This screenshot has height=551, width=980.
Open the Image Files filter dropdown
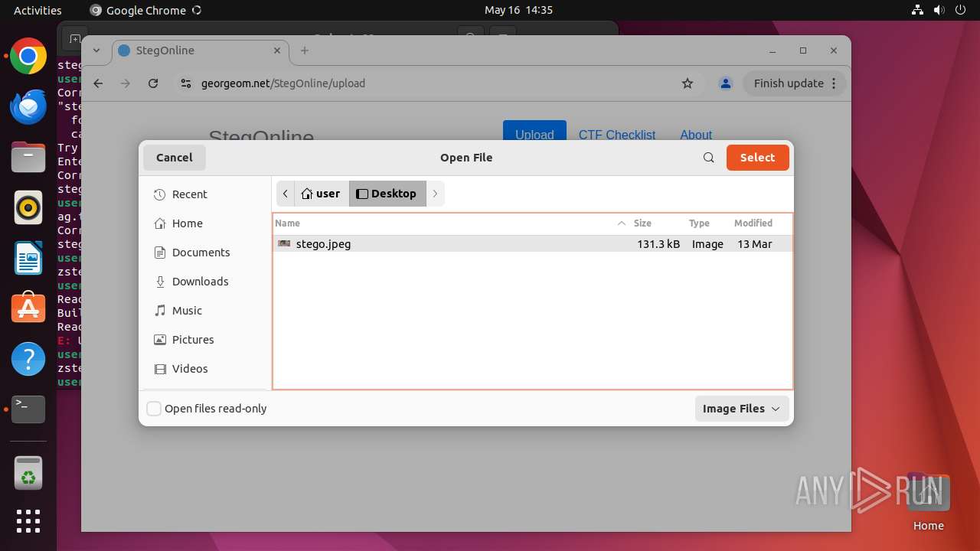click(x=741, y=409)
